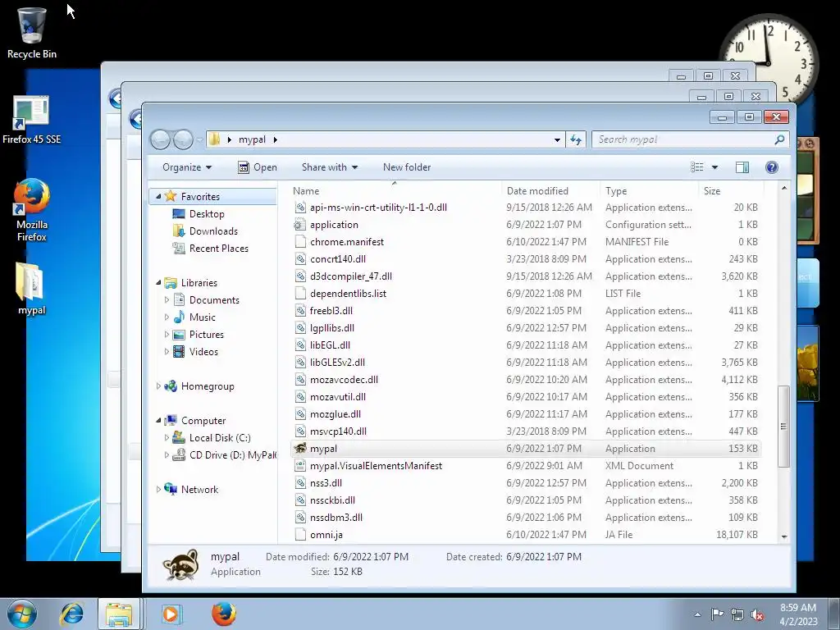Show hidden tray icons arrow
The height and width of the screenshot is (630, 840).
click(x=697, y=614)
